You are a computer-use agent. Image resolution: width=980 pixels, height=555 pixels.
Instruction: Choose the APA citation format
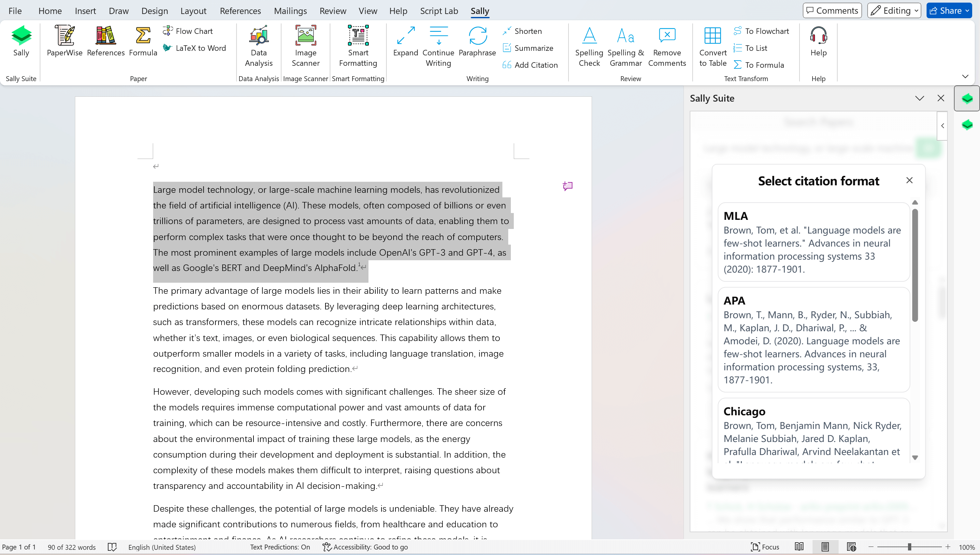[814, 340]
